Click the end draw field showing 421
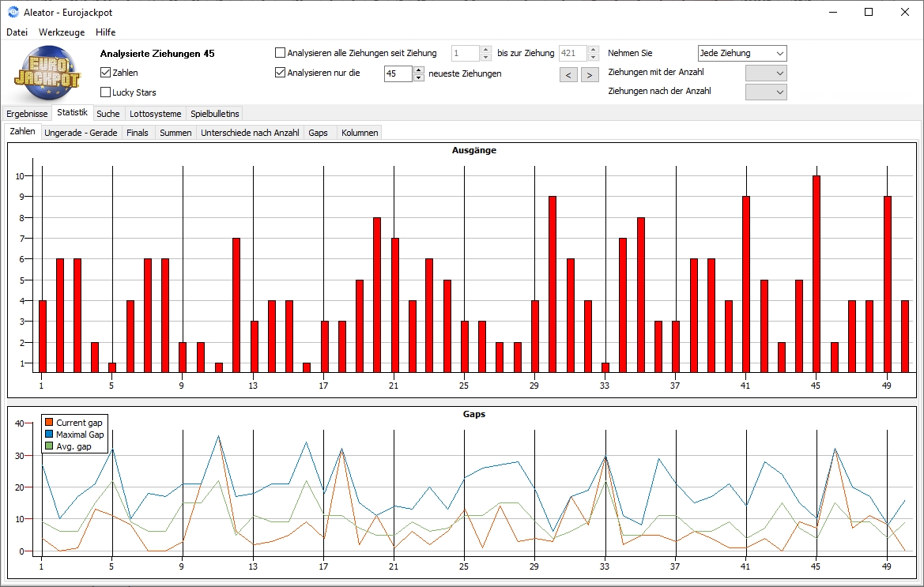This screenshot has width=924, height=587. [573, 53]
